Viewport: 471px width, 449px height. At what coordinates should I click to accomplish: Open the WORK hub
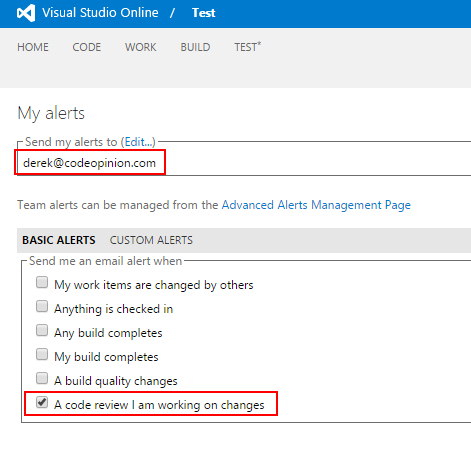pos(141,47)
